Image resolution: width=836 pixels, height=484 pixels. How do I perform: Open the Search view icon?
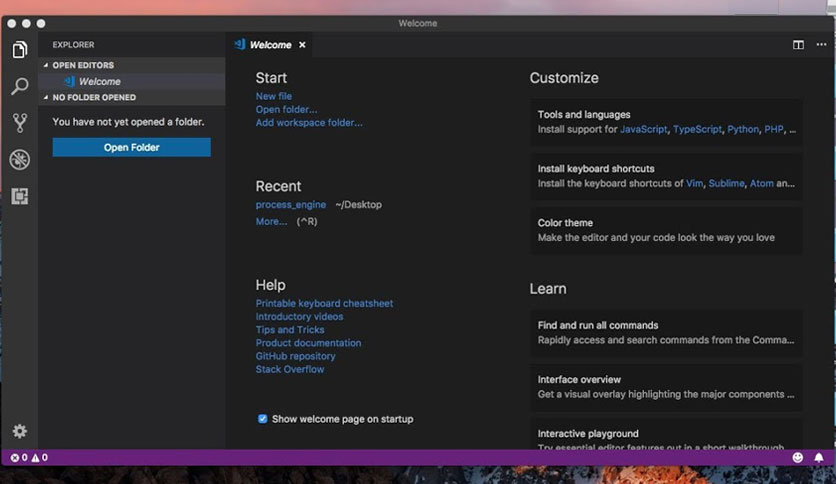(20, 86)
